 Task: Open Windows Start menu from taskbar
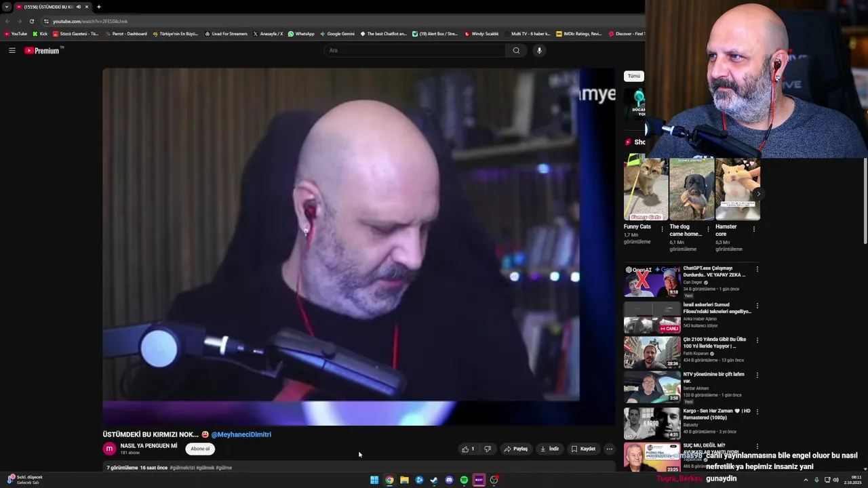(374, 480)
